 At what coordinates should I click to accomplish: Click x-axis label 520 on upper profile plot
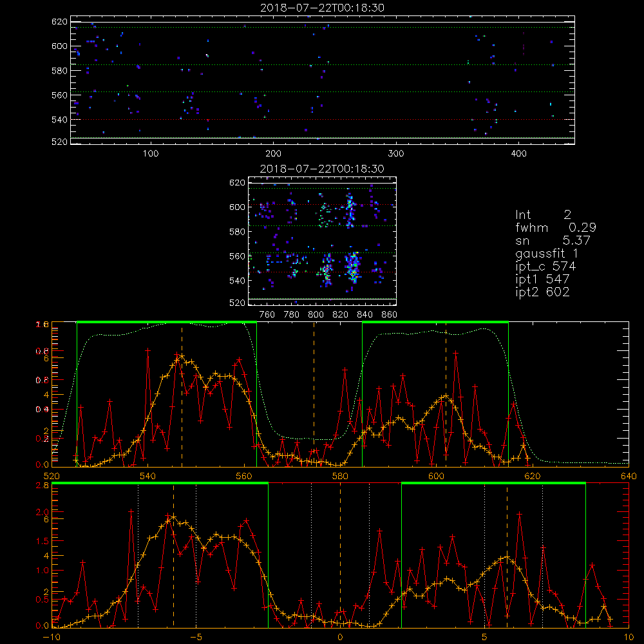pos(52,477)
